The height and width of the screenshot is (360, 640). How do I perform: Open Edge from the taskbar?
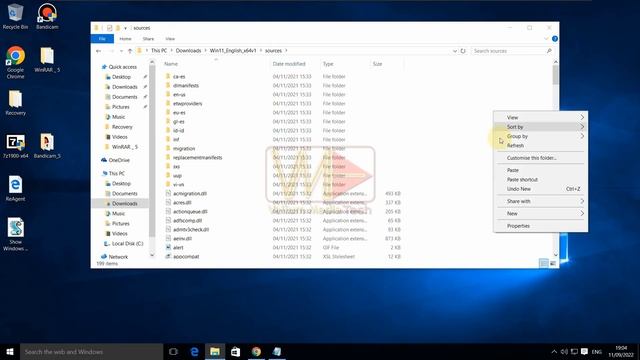click(194, 351)
